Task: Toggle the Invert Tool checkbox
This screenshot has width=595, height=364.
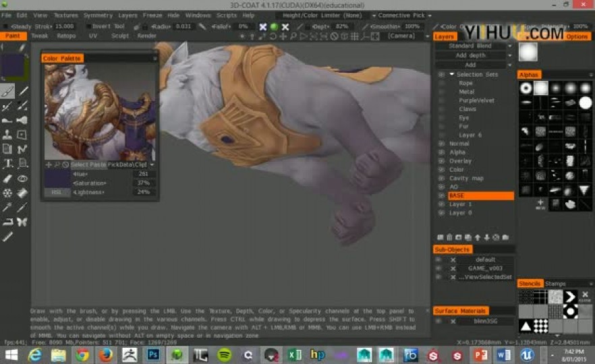Action: [x=88, y=26]
